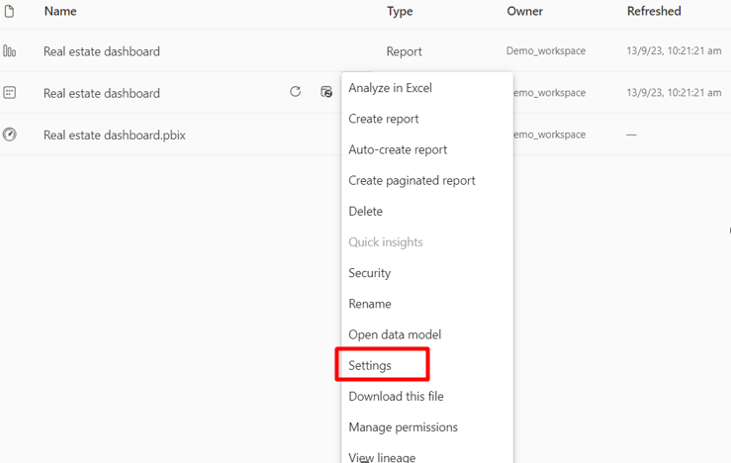
Task: Click Download this file
Action: 396,397
